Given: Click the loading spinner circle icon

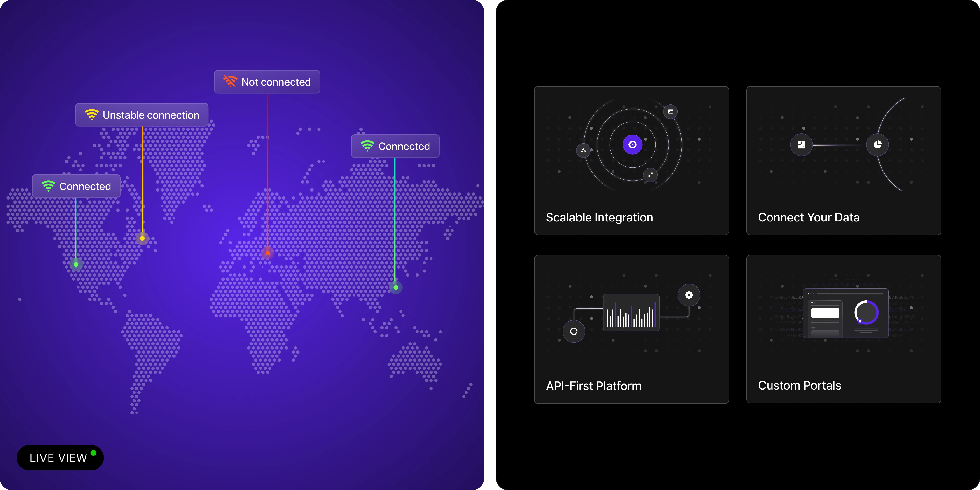Looking at the screenshot, I should 574,331.
